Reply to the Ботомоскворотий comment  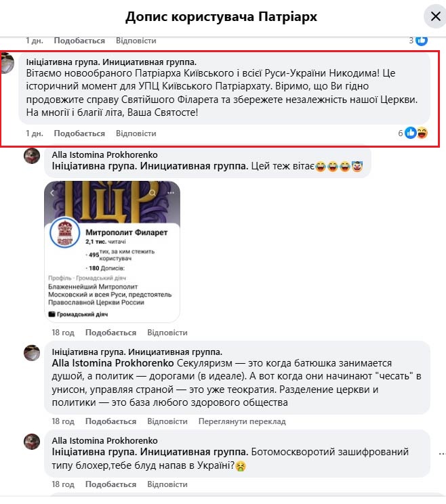pyautogui.click(x=167, y=484)
